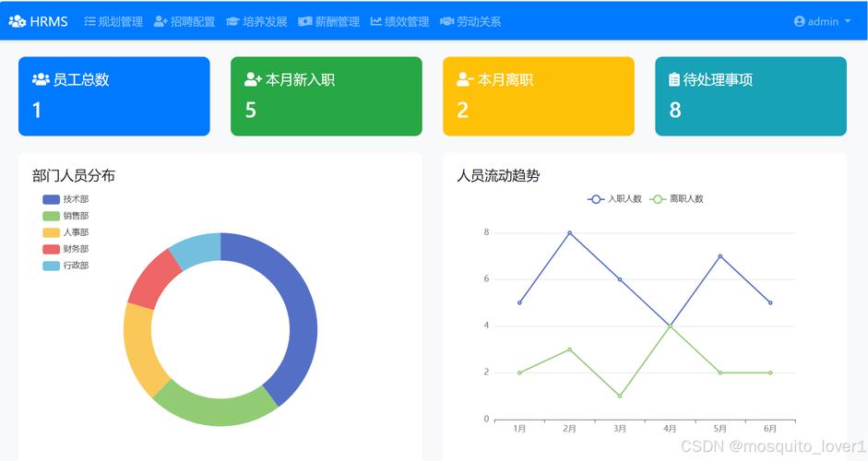Click the 待处理事项 card title
The height and width of the screenshot is (461, 868).
[718, 79]
